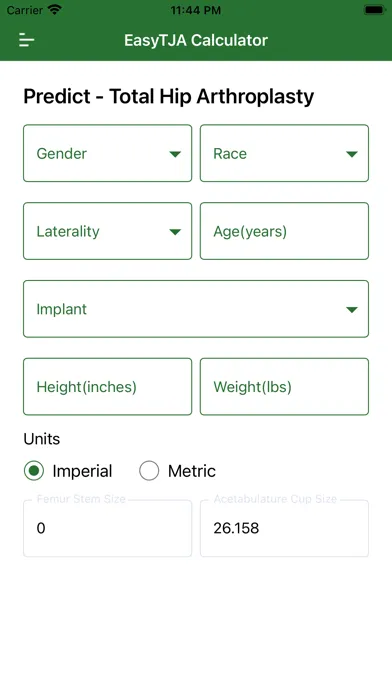Viewport: 392px width, 696px height.
Task: Open the Gender dropdown
Action: (107, 153)
